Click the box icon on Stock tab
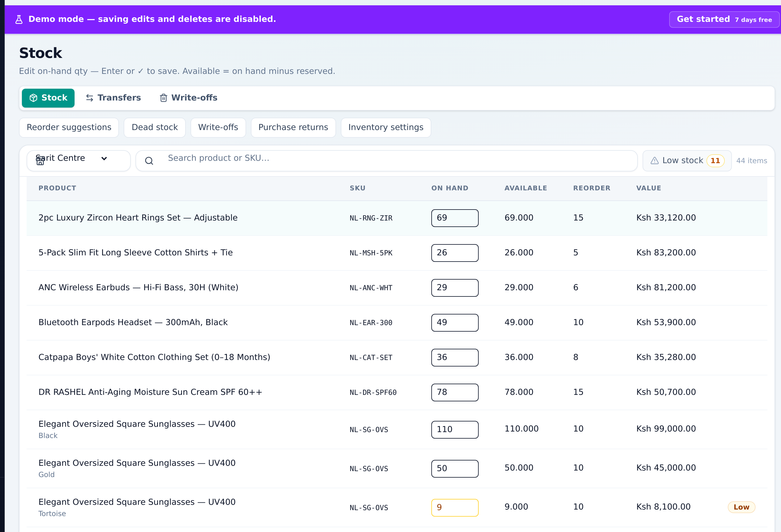Viewport: 781px width, 532px height. [x=33, y=98]
